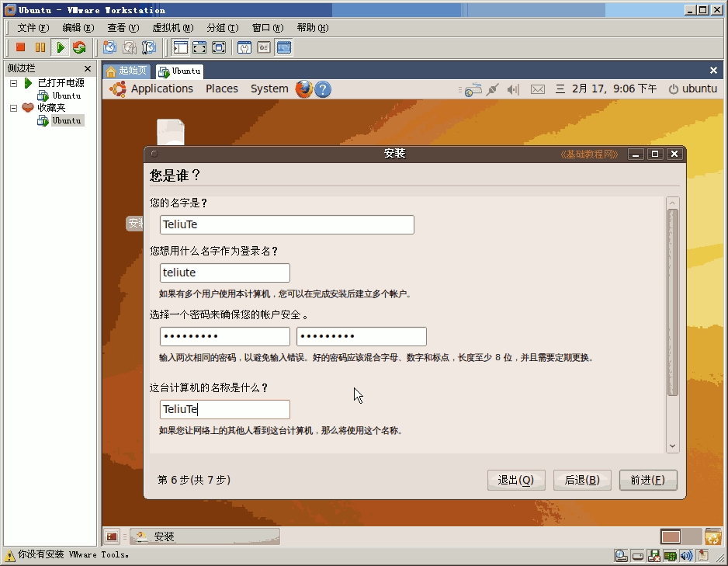
Task: Click the 安装 taskbar window button
Action: (x=205, y=536)
